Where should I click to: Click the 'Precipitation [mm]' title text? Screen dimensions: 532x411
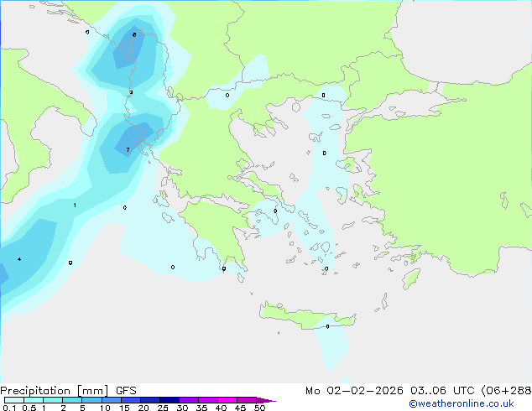click(55, 391)
